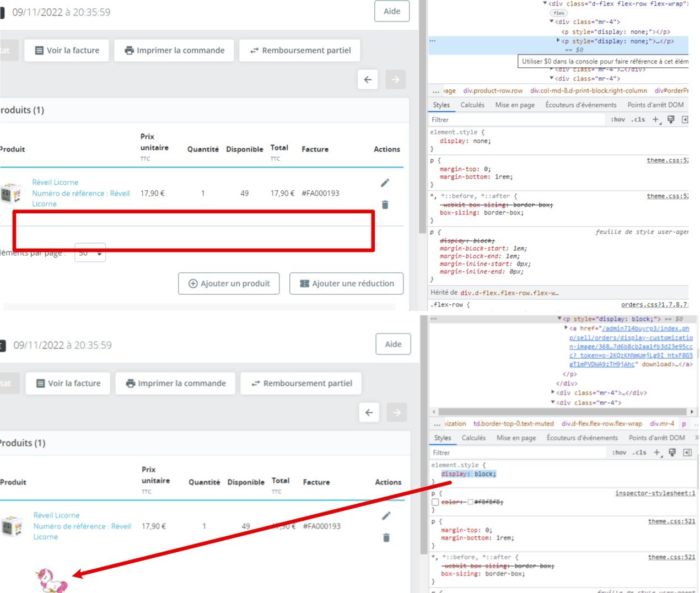This screenshot has height=593, width=700.
Task: Click the pencil edit icon above the unicorn image
Action: click(x=386, y=516)
